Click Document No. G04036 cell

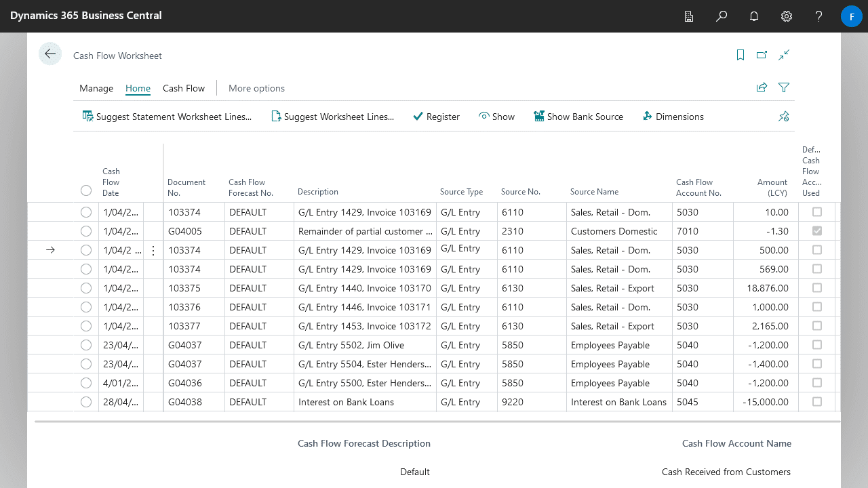click(x=194, y=383)
